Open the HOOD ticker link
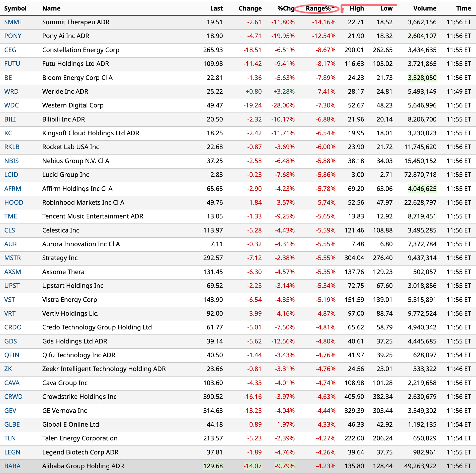Screen dimensions: 476x474 pyautogui.click(x=14, y=203)
